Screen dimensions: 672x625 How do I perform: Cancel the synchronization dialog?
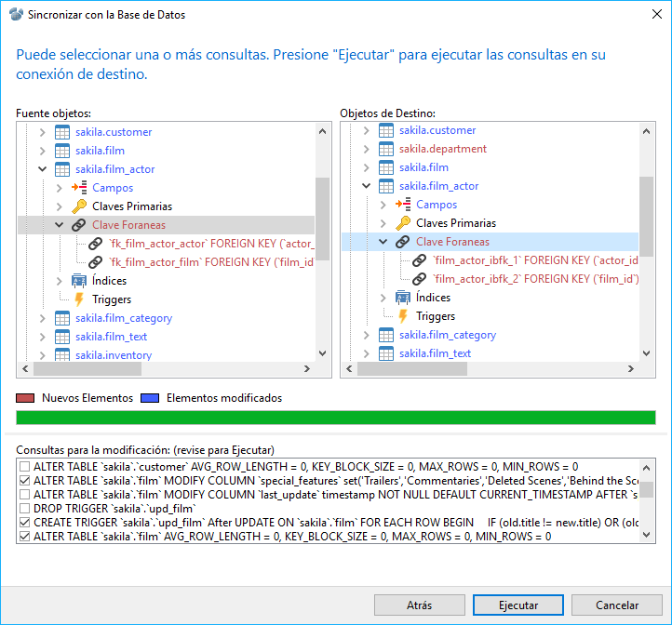click(x=617, y=605)
